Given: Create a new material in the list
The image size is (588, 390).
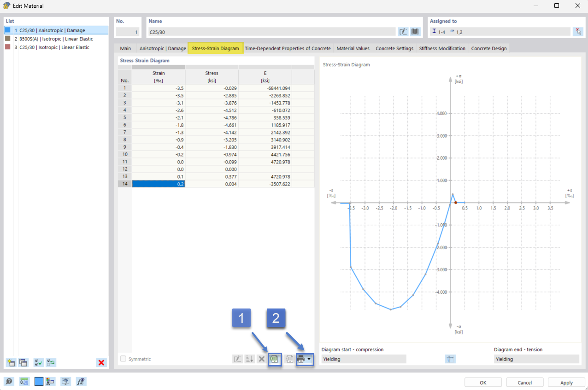Looking at the screenshot, I should (x=11, y=363).
